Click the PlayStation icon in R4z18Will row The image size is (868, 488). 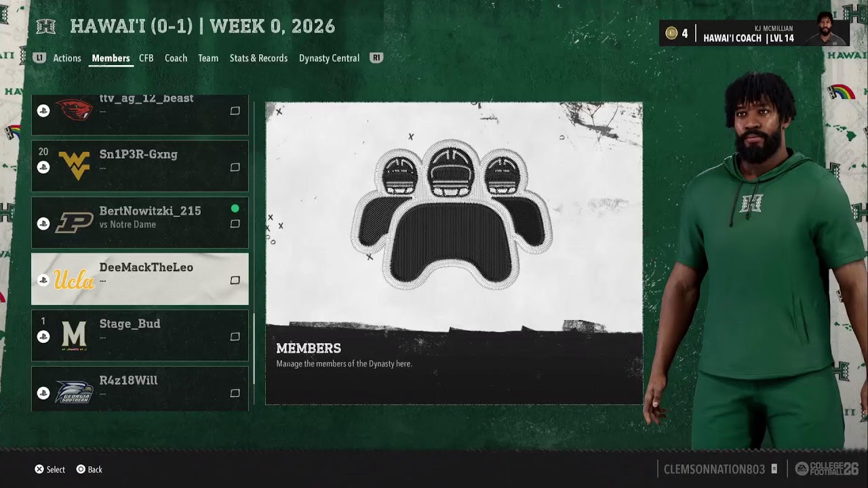coord(43,392)
